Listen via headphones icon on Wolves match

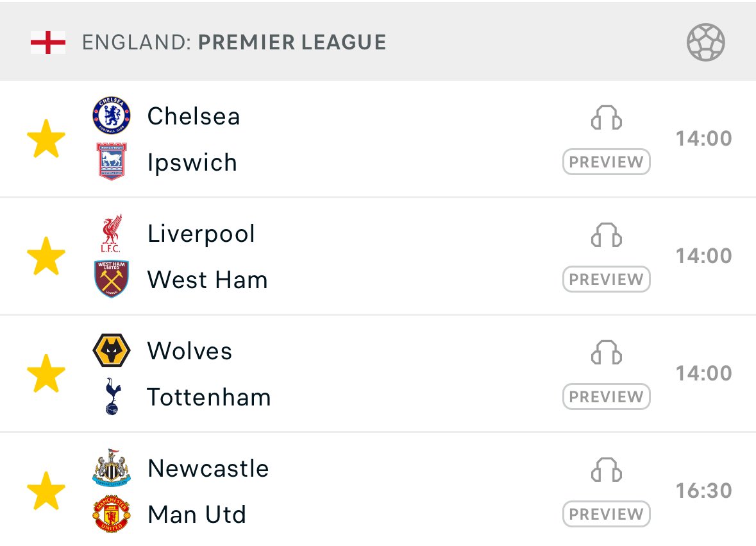click(x=607, y=352)
